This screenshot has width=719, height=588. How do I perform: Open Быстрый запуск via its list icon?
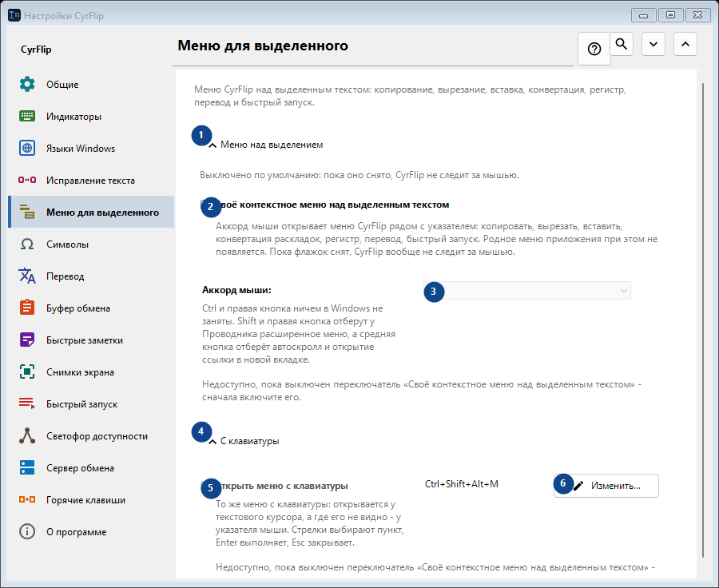27,404
